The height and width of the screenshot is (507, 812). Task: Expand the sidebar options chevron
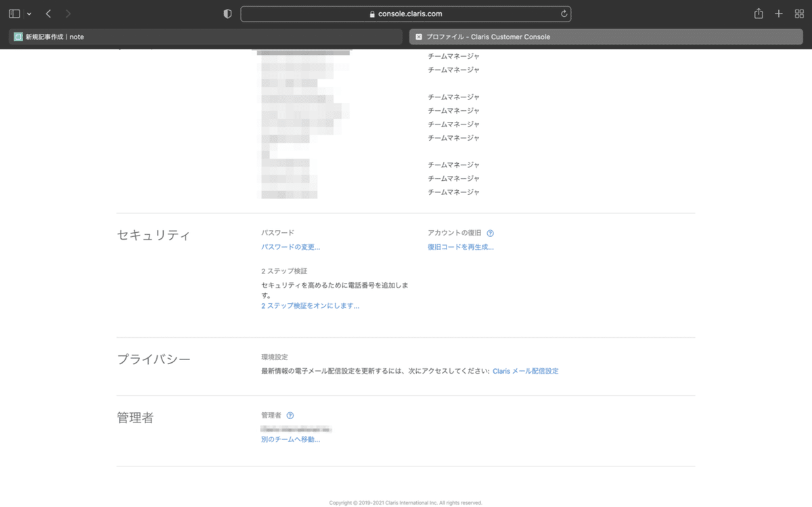tap(29, 13)
